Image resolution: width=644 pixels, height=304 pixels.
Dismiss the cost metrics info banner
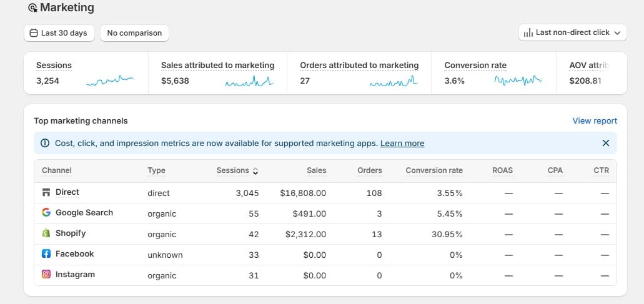coord(606,143)
